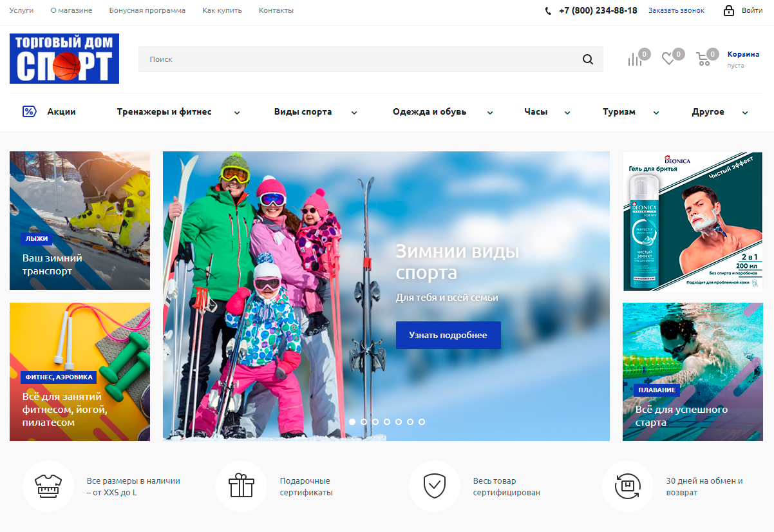Click the Зимнии виды спорта slide heading
Screen dimensions: 774x532
tap(457, 261)
